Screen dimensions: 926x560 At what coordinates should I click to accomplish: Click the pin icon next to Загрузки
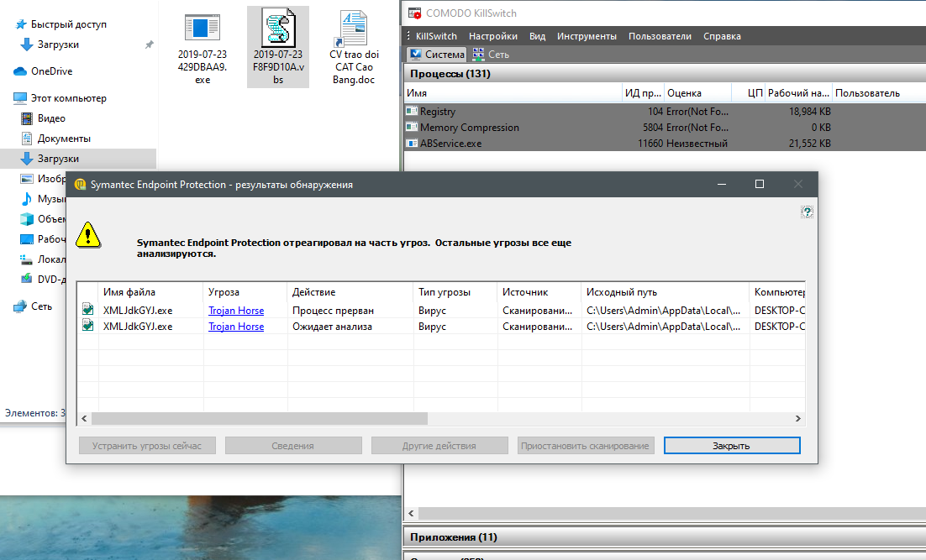[150, 44]
